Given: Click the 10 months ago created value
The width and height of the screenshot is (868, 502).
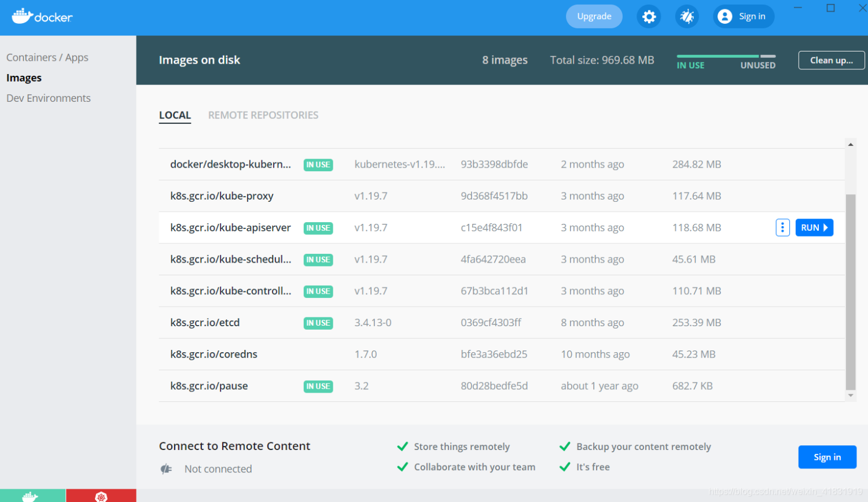Looking at the screenshot, I should (595, 355).
